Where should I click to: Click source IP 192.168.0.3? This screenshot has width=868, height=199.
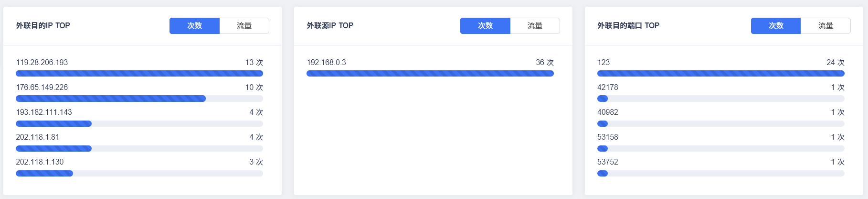(327, 63)
